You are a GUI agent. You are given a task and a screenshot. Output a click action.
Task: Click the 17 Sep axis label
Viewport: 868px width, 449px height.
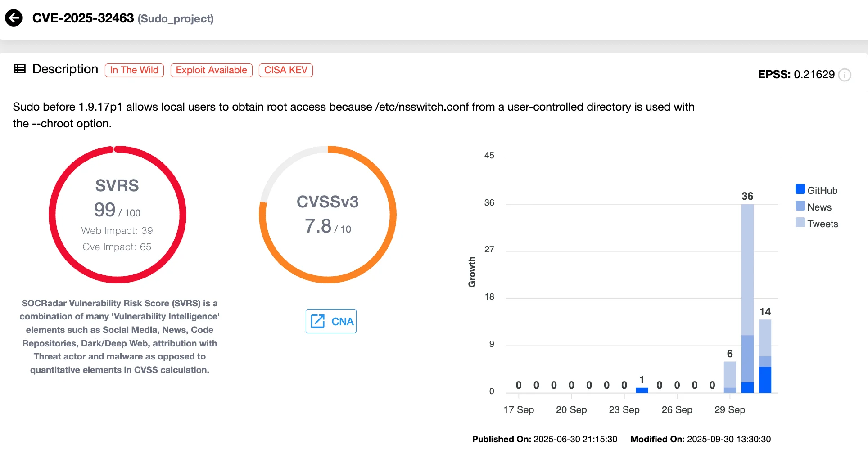[x=519, y=410]
